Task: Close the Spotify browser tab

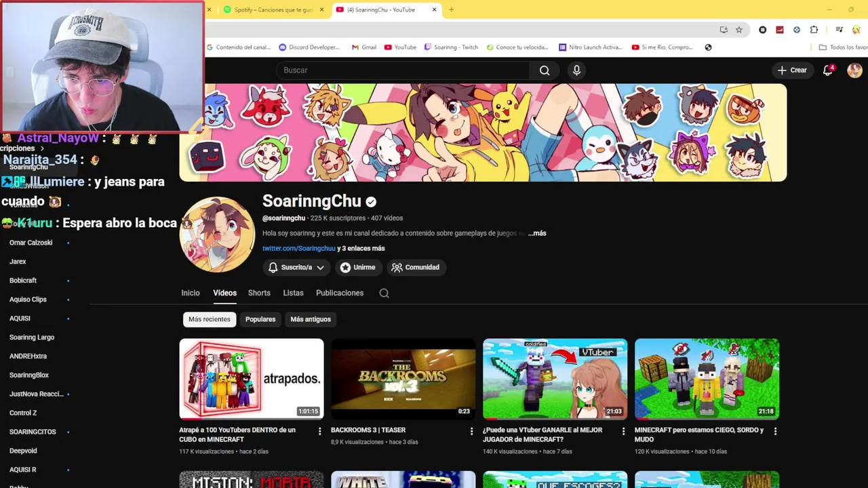Action: coord(321,9)
